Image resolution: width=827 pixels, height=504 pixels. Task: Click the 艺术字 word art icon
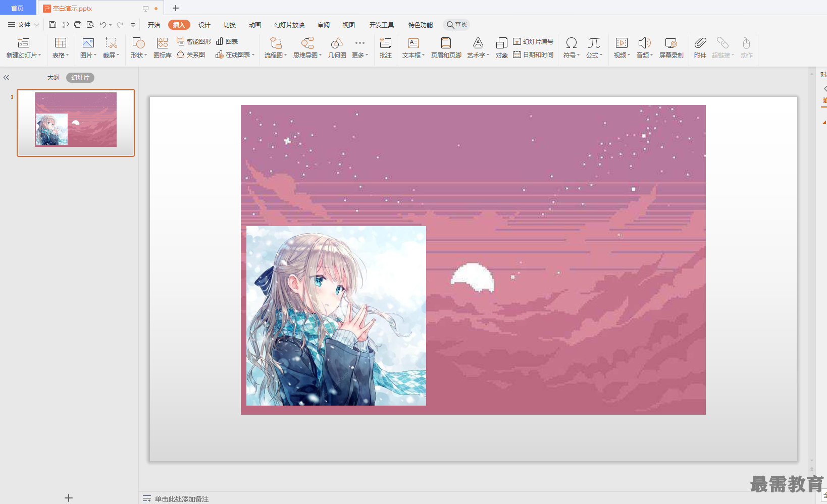(478, 42)
